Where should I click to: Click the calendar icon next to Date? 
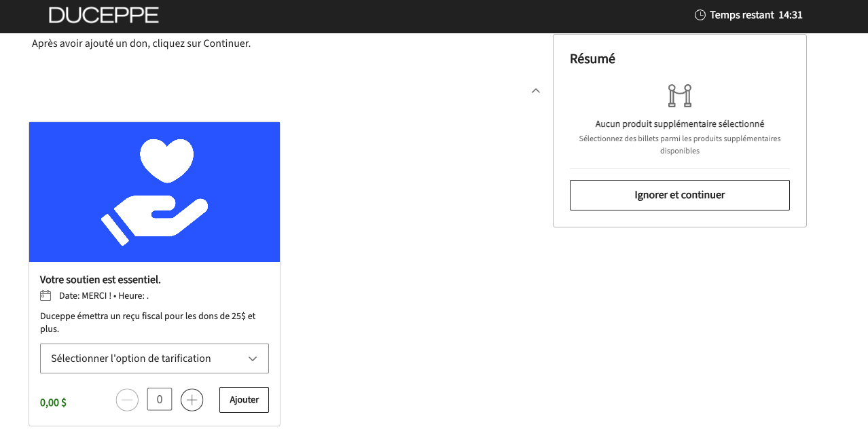[x=46, y=295]
